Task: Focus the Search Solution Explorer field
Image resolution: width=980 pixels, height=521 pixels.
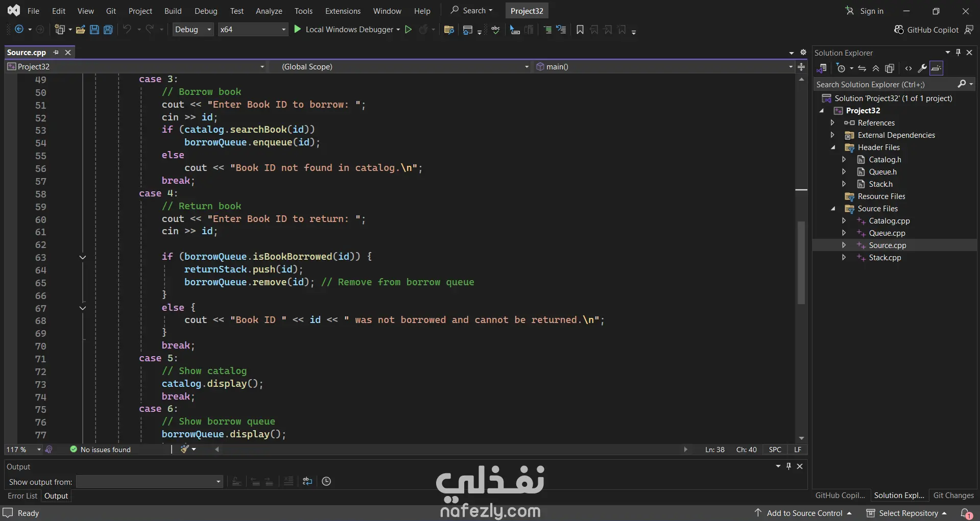Action: pos(886,85)
